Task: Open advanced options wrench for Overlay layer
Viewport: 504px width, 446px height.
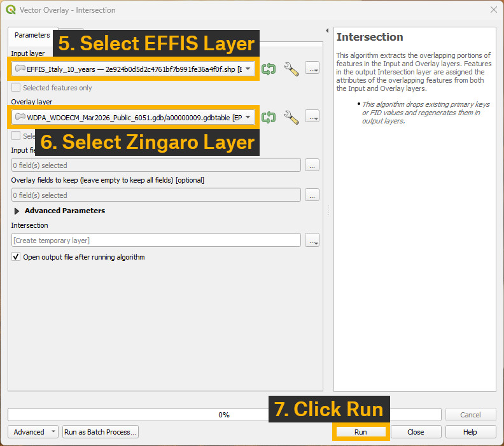Action: (x=291, y=117)
